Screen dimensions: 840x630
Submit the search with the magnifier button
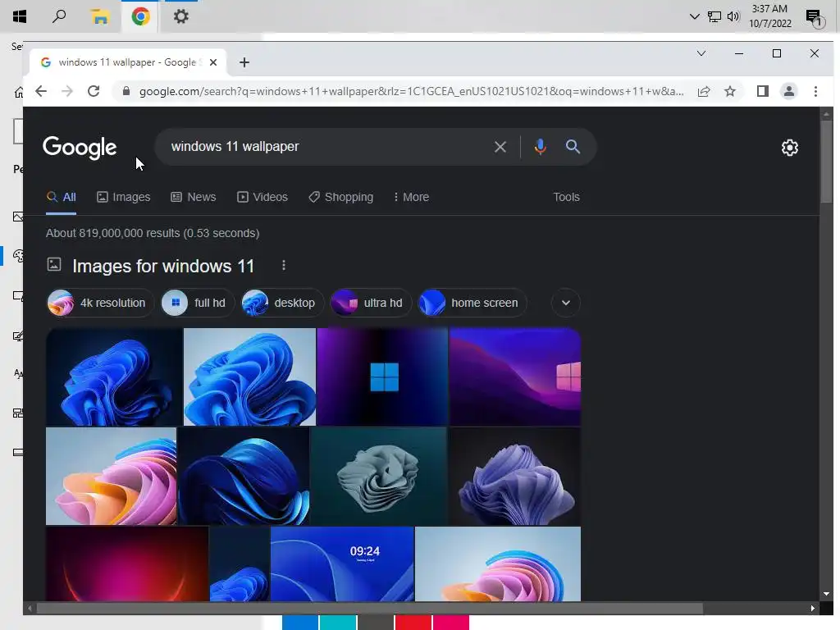pyautogui.click(x=573, y=147)
